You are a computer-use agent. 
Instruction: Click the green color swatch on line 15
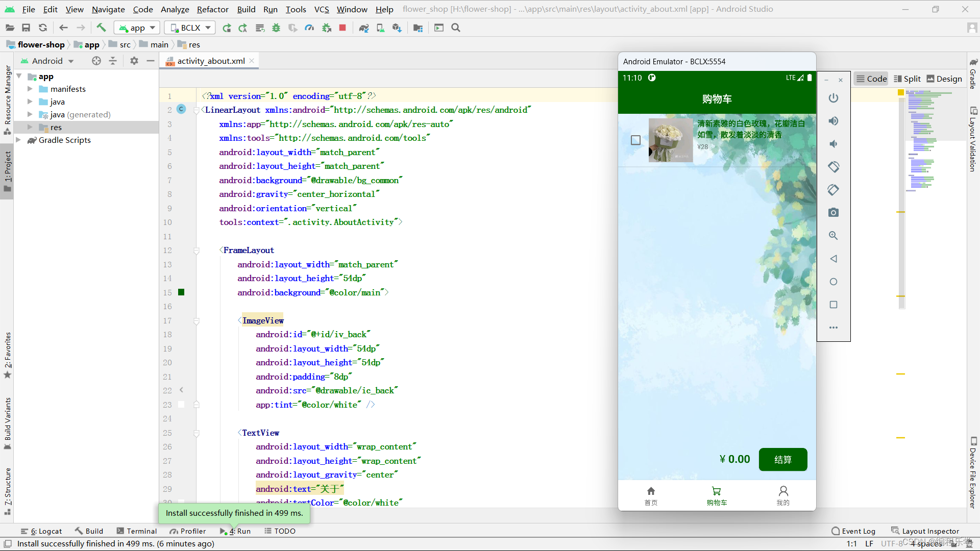coord(181,292)
